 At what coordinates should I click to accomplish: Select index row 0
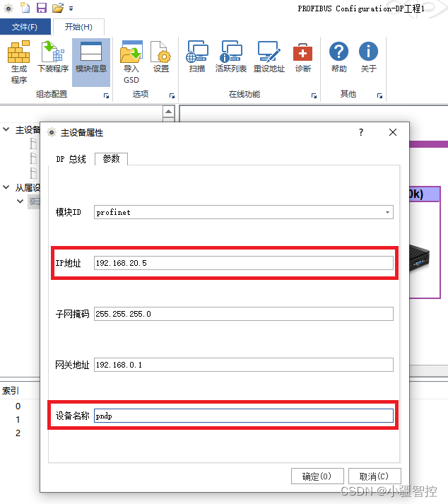pyautogui.click(x=18, y=406)
